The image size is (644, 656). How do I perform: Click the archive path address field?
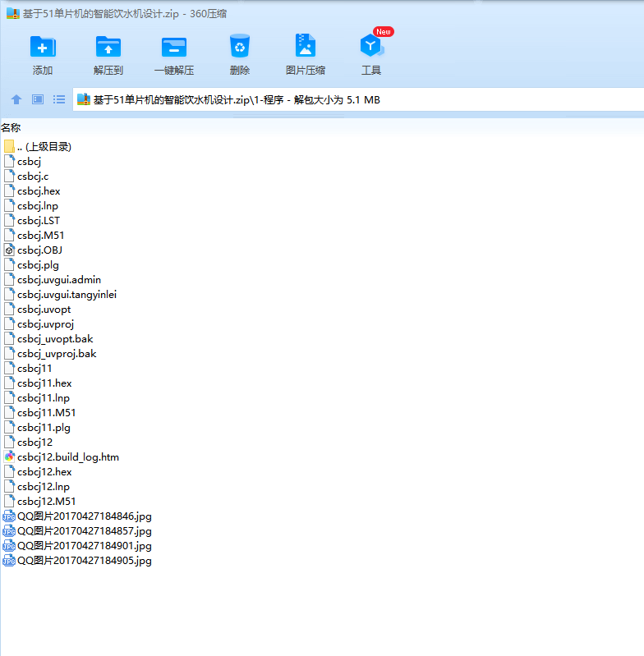pos(358,99)
